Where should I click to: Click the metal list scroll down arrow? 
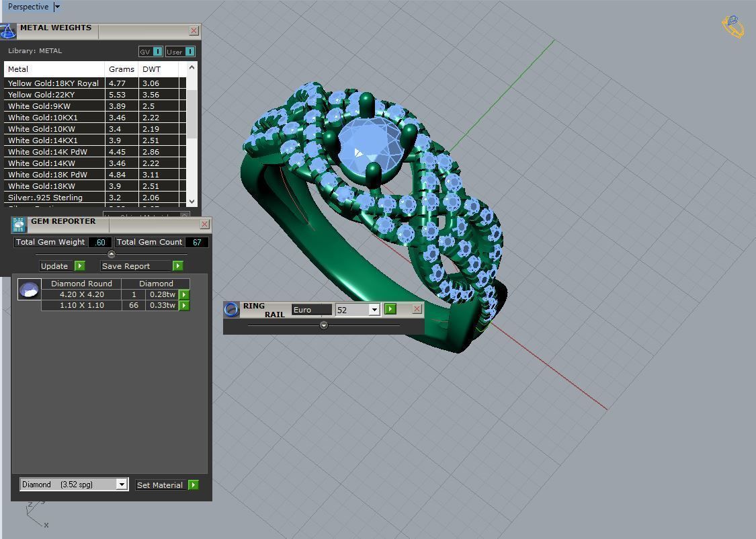coord(192,202)
